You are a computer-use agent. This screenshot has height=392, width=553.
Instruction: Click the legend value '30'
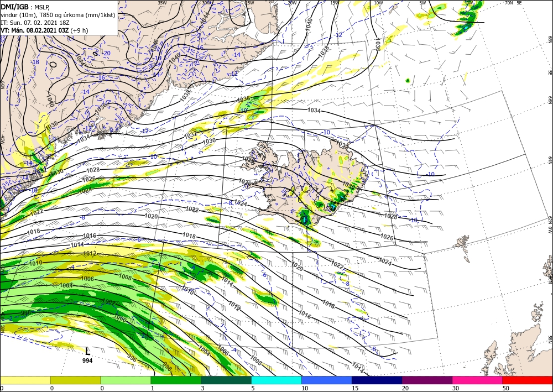[x=455, y=388]
